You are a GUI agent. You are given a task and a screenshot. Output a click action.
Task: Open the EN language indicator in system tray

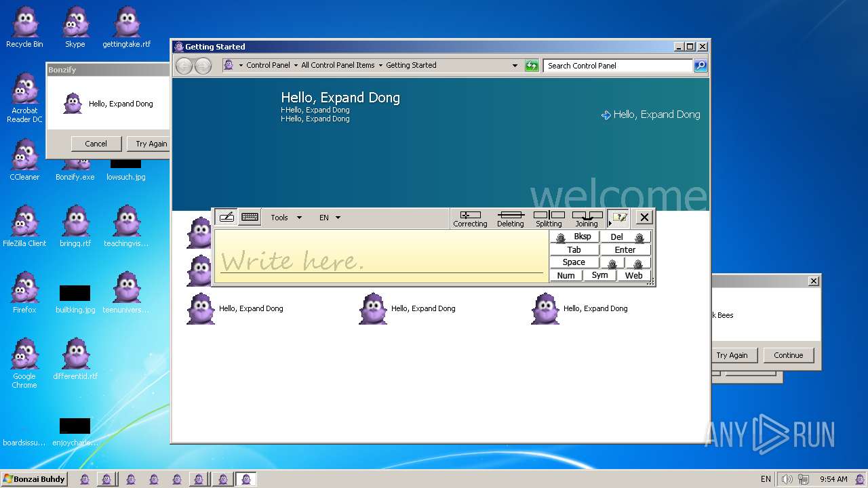pos(766,479)
